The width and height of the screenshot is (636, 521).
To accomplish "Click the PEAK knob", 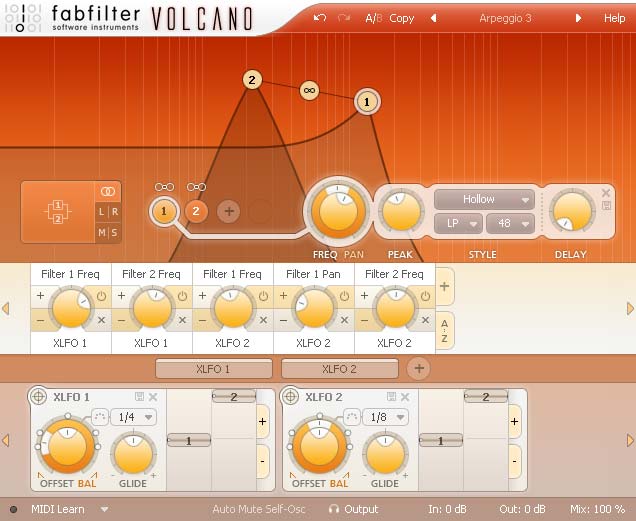I will (401, 212).
